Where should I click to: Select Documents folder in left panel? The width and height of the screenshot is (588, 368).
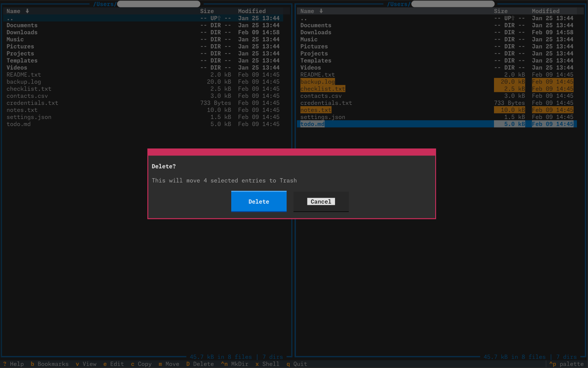point(143,25)
